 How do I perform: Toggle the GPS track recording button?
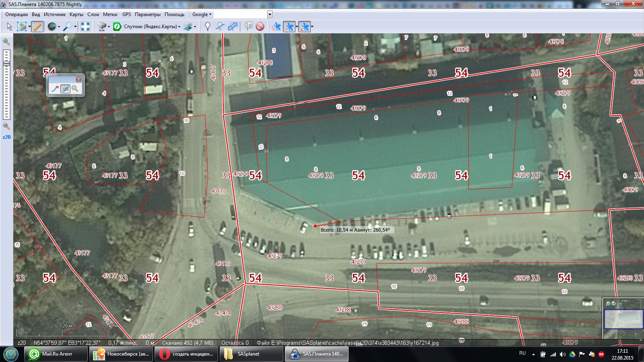click(x=289, y=27)
